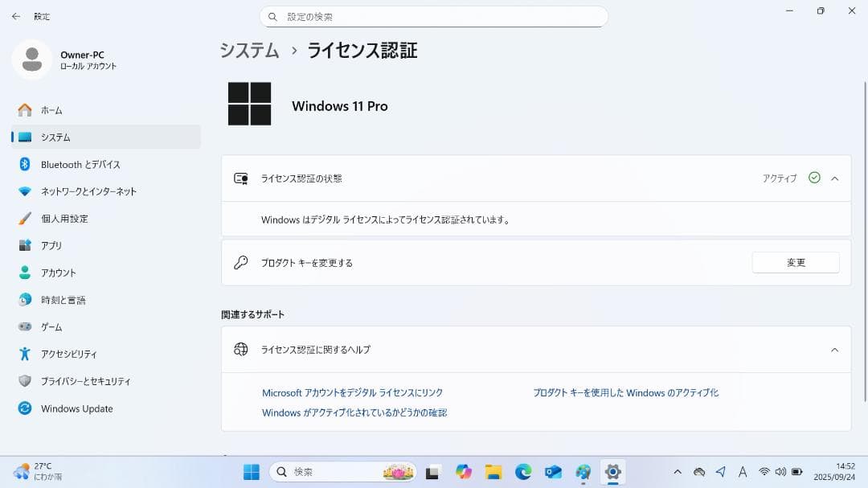Launch File Explorer from the taskbar
This screenshot has width=868, height=488.
pos(493,472)
